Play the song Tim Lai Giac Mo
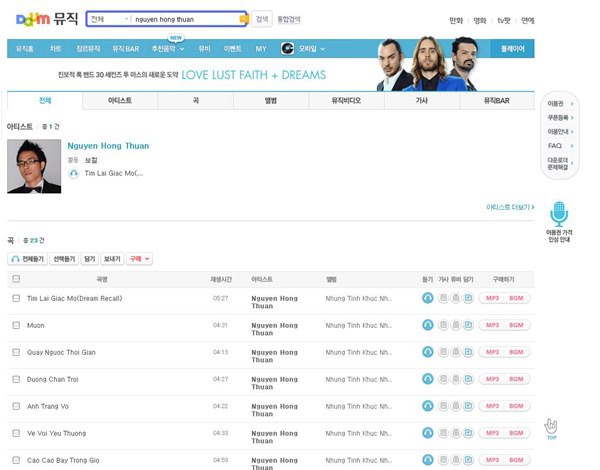This screenshot has width=600, height=470. 427,298
